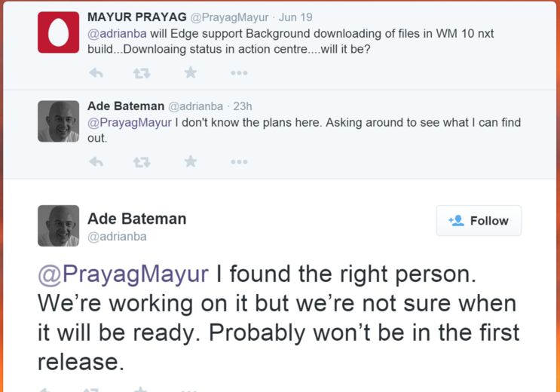Reply to MAYUR PRAYAG's tweet
Image resolution: width=560 pixels, height=392 pixels.
click(x=96, y=73)
